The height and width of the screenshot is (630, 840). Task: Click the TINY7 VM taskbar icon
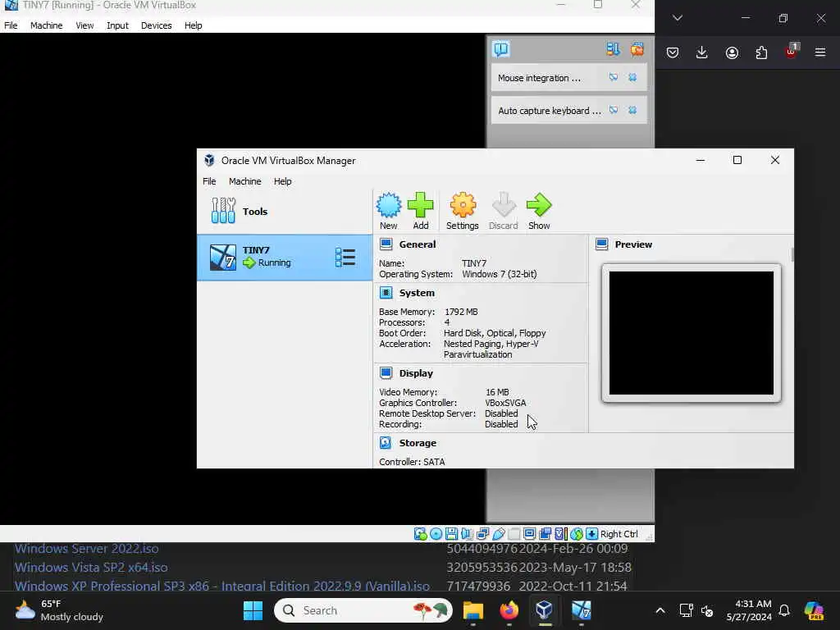click(582, 610)
